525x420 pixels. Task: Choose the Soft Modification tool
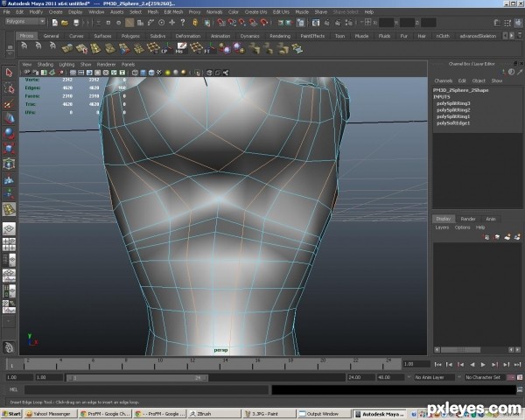[x=9, y=179]
